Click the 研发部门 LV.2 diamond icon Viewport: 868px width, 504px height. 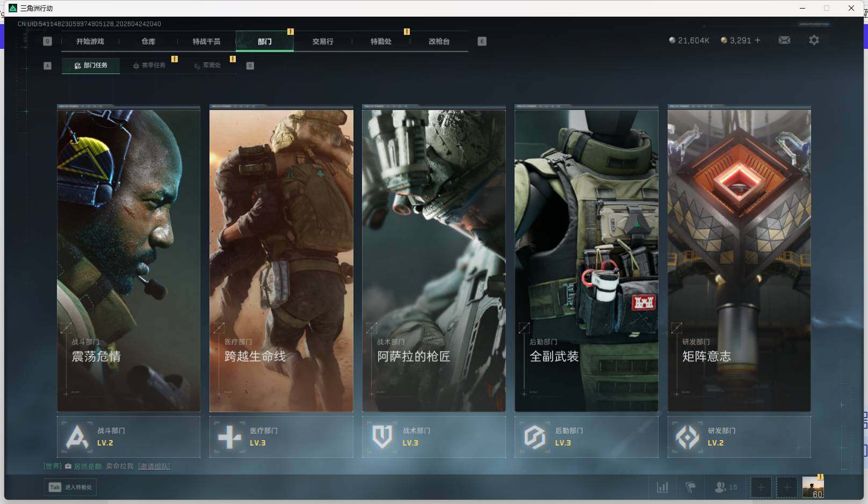click(687, 437)
